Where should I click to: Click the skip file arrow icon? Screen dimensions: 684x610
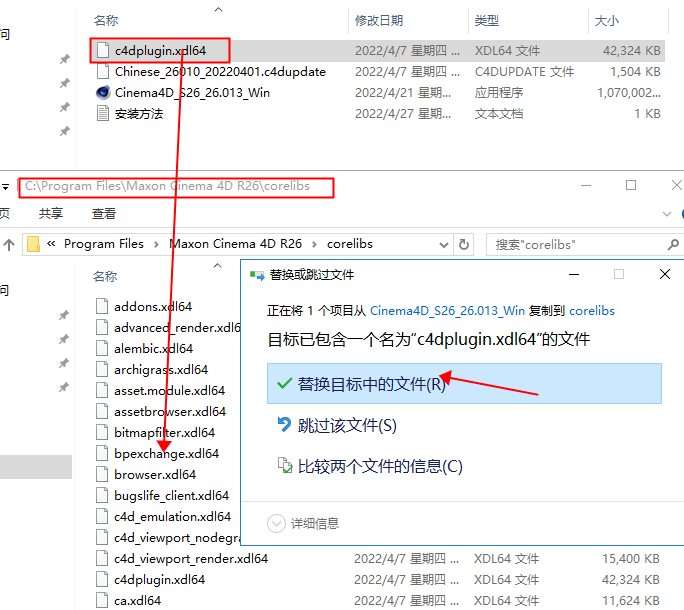pos(284,424)
